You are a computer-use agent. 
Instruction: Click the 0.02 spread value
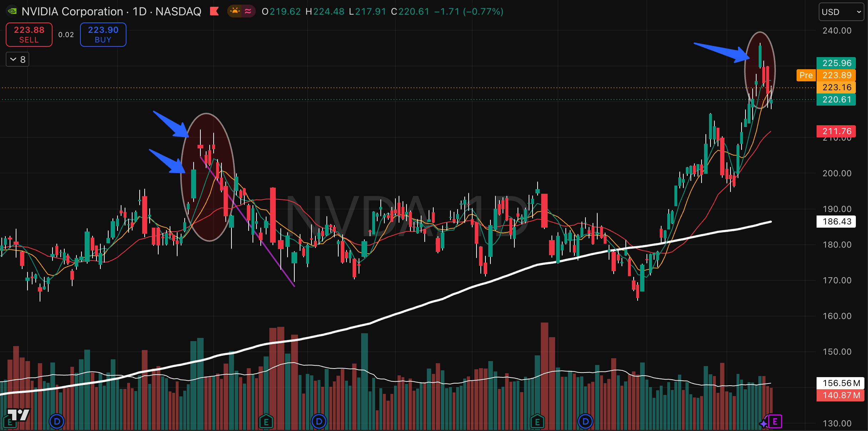(x=66, y=35)
